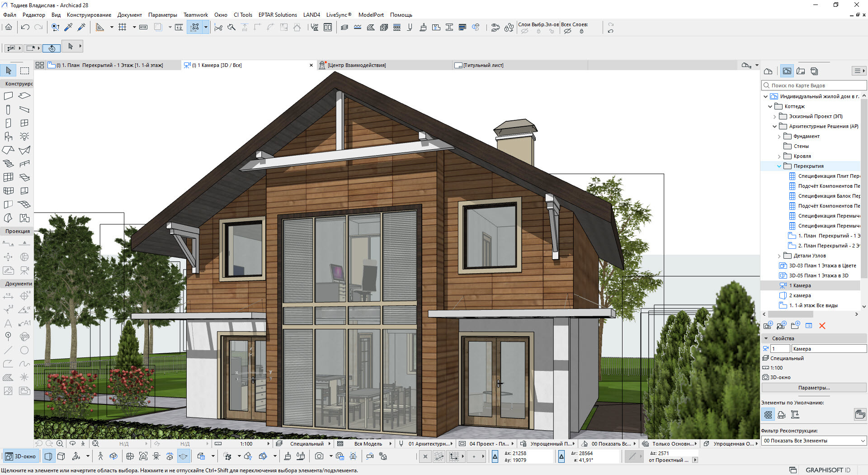Click the Undo arrow in toolbar
Viewport: 868px width, 475px height.
coord(25,28)
